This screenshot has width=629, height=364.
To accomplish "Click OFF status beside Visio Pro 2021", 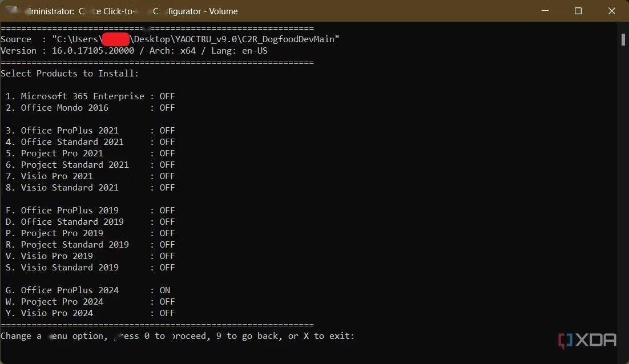I will point(167,176).
